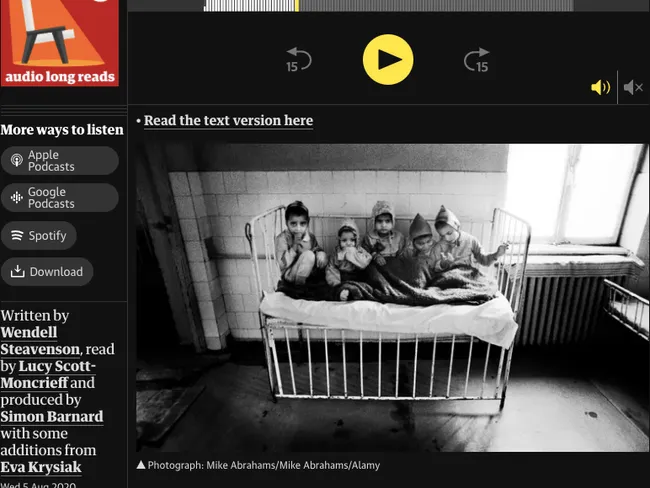Mute audio with the crossed speaker icon

pyautogui.click(x=633, y=87)
